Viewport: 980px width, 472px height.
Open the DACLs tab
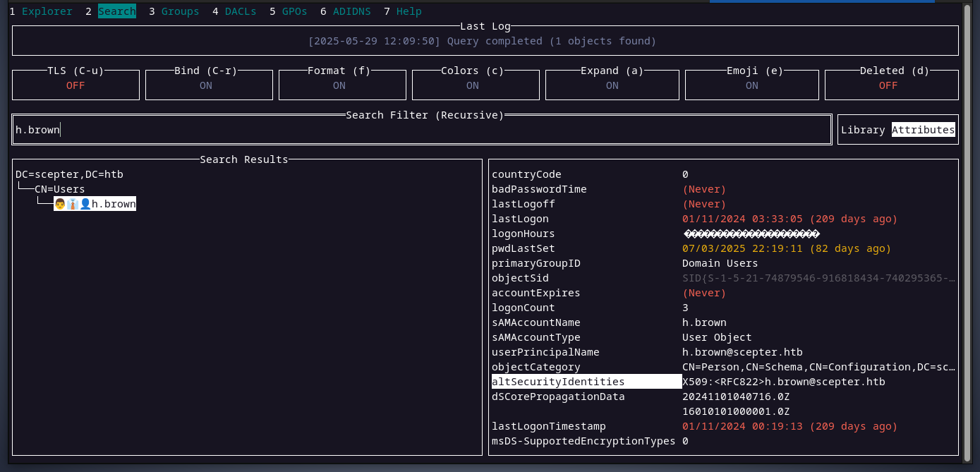click(240, 11)
